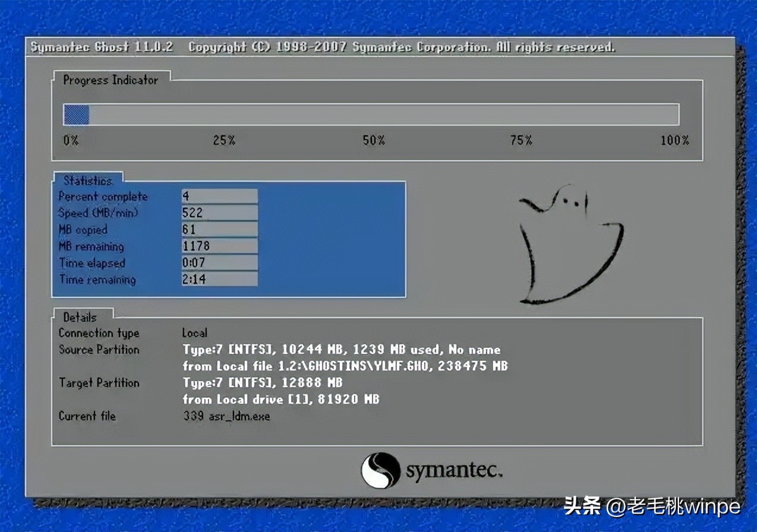Click the 'Time remaining' label
Screen dimensions: 757x532
tap(97, 280)
